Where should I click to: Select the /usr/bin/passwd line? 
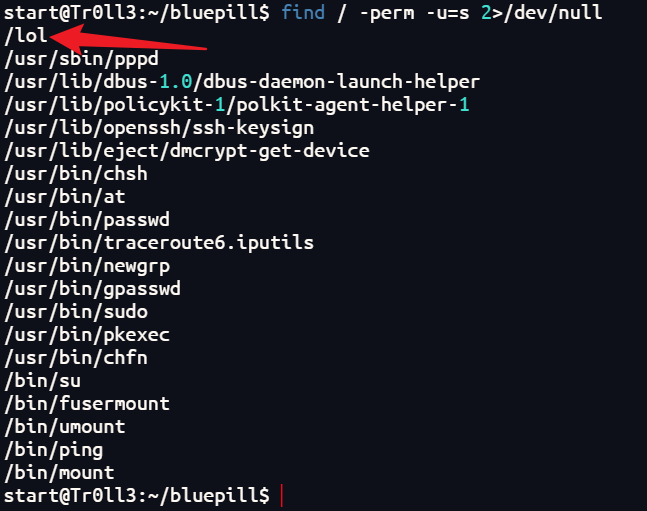pos(87,220)
